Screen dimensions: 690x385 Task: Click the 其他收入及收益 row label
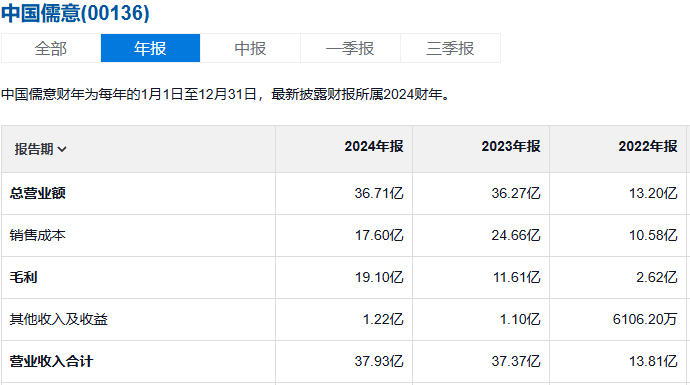(x=59, y=319)
